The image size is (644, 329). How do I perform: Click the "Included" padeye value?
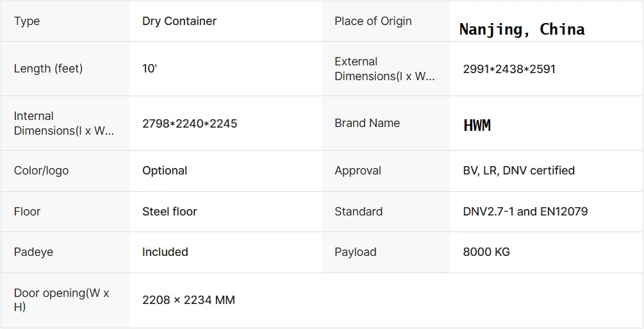coord(165,252)
